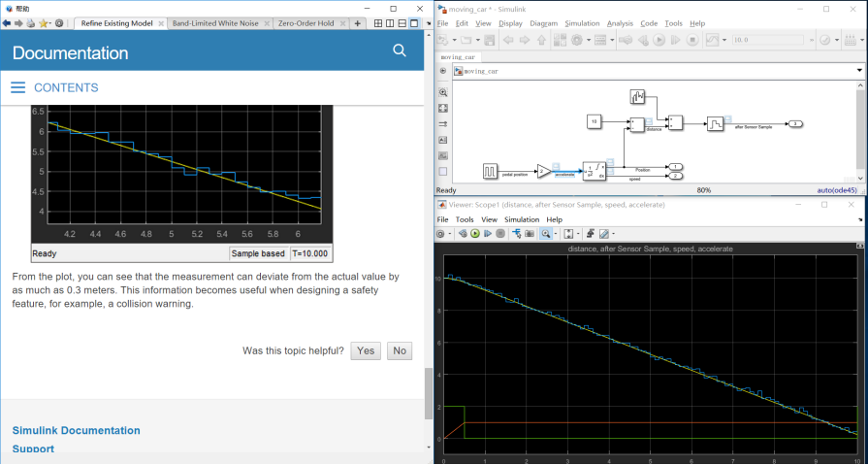Open the favorites star dropdown arrow
This screenshot has width=868, height=465.
pos(50,22)
